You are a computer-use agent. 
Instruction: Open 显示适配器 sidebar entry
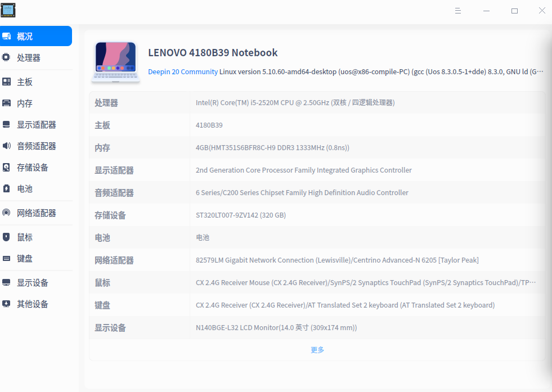[x=36, y=124]
